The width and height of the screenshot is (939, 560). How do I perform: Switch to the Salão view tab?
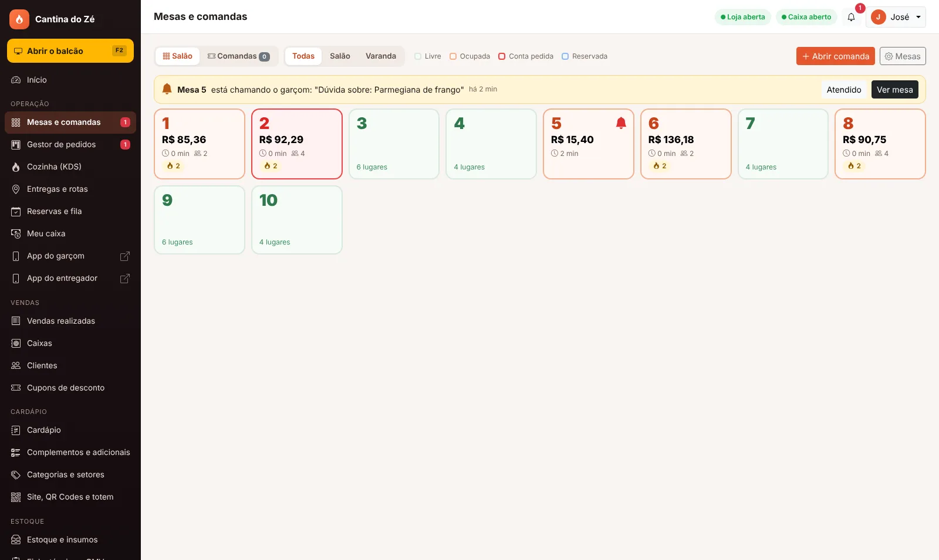click(x=178, y=56)
